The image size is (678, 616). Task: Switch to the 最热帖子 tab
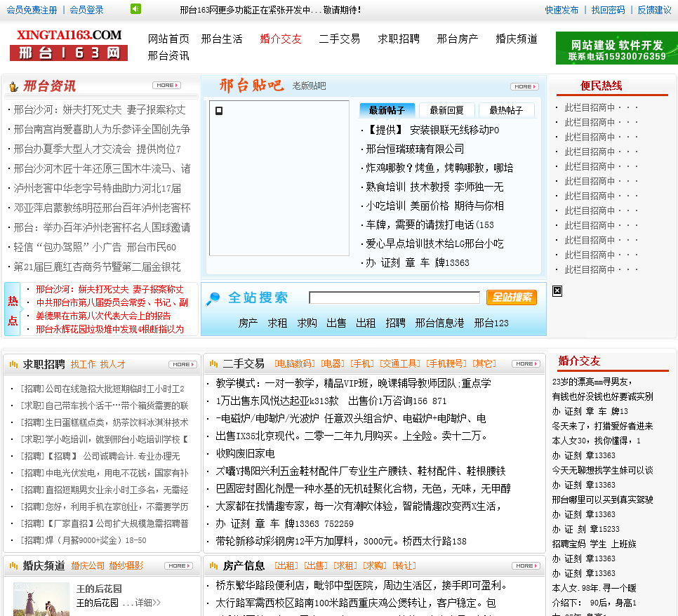click(506, 110)
